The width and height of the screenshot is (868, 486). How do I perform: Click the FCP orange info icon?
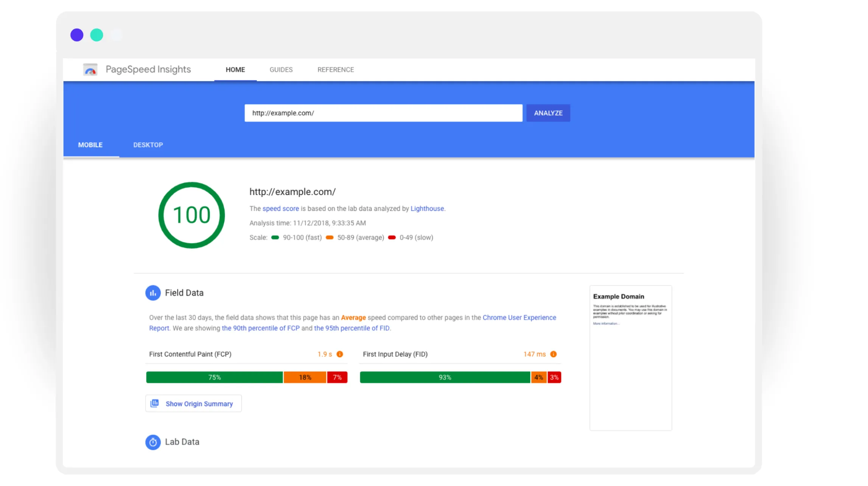[x=340, y=354]
